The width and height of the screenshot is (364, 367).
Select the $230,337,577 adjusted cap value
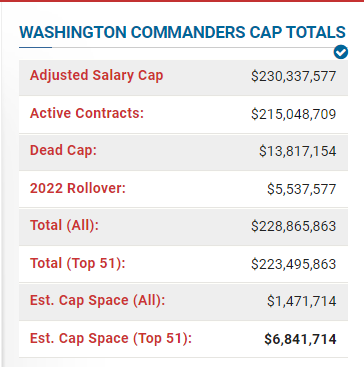tap(294, 76)
